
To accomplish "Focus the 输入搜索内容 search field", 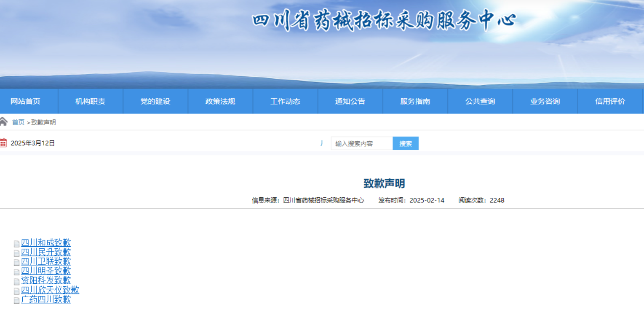I will (362, 143).
